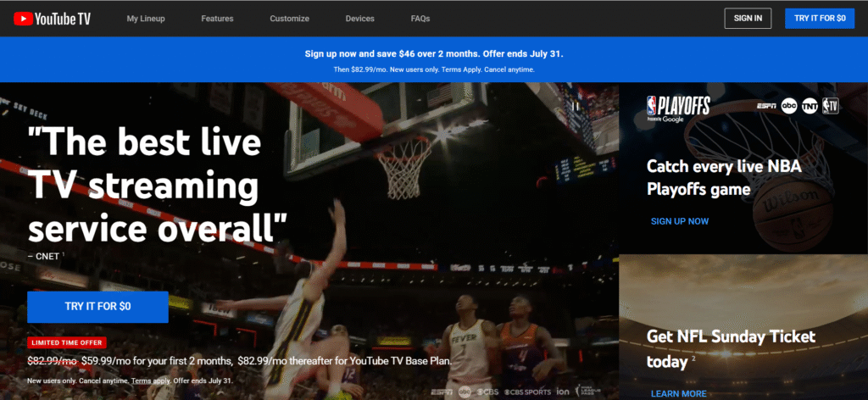Click 'Then $82.99/mo. New users only' banner line
This screenshot has height=400, width=868.
click(x=434, y=70)
